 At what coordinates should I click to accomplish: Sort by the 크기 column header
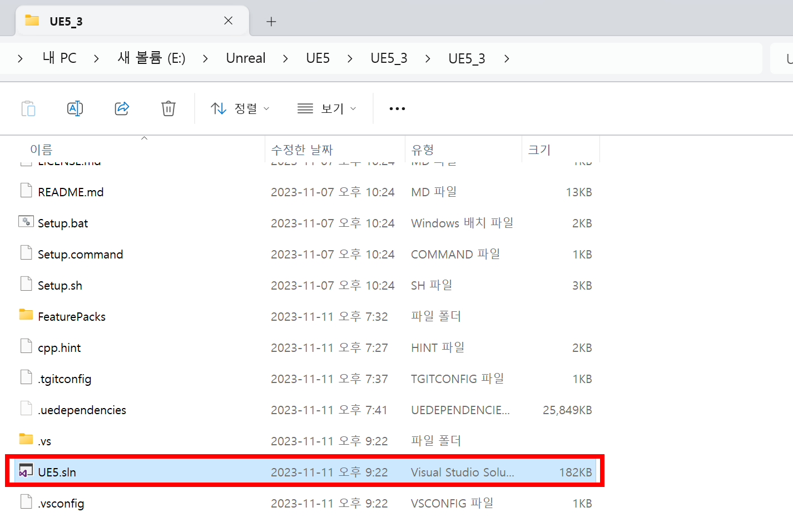click(539, 150)
